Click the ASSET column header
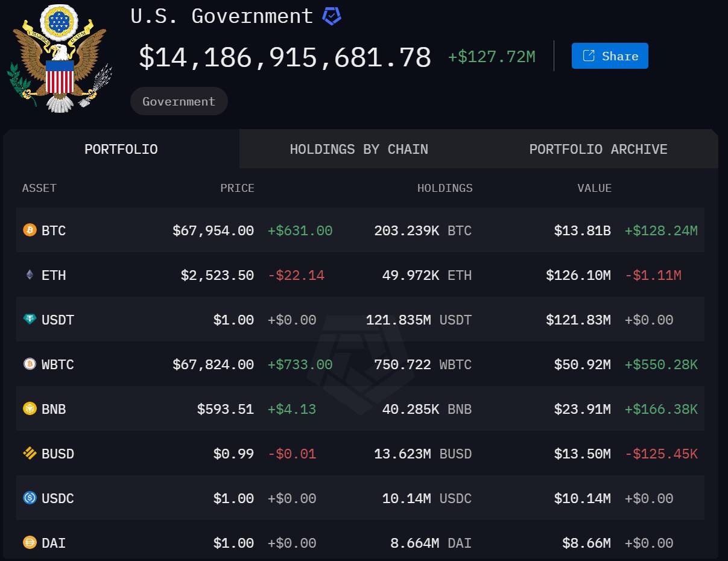The image size is (728, 561). (x=39, y=188)
